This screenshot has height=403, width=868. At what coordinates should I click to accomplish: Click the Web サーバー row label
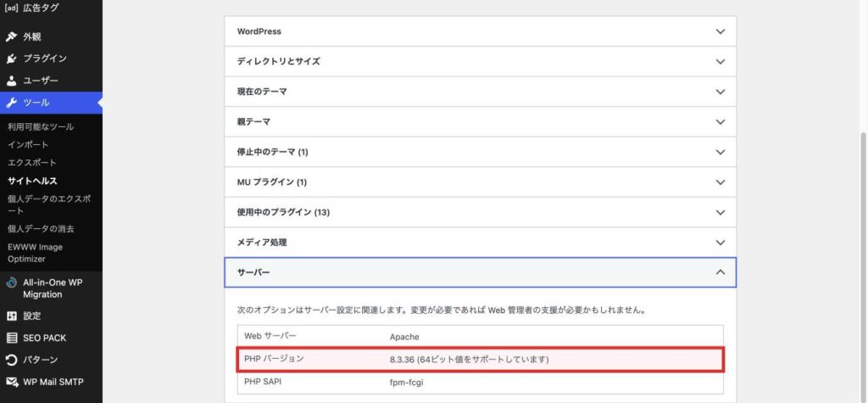coord(270,337)
